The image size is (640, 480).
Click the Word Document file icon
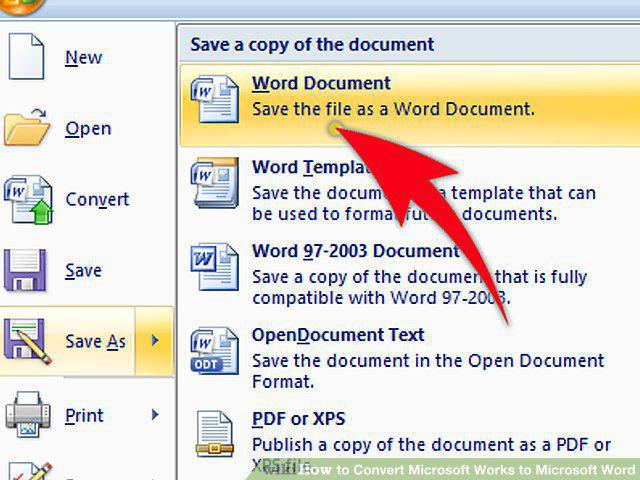tap(215, 99)
